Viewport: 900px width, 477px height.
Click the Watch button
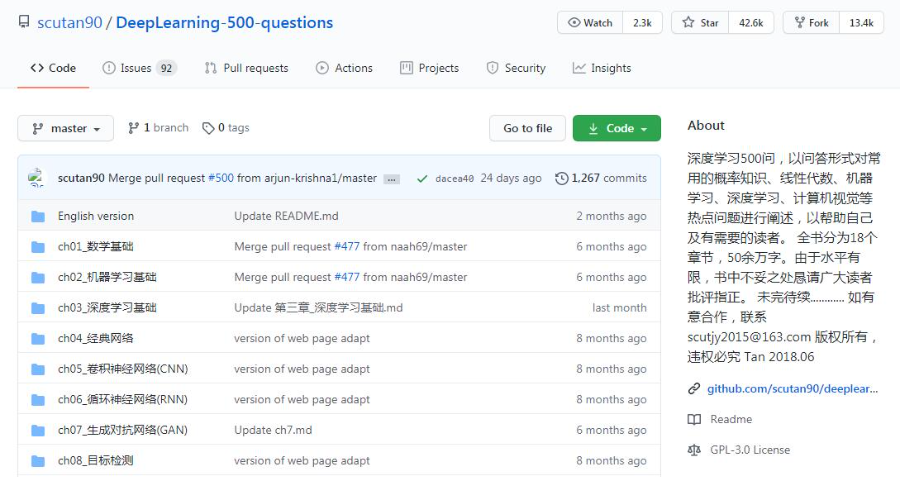(590, 23)
